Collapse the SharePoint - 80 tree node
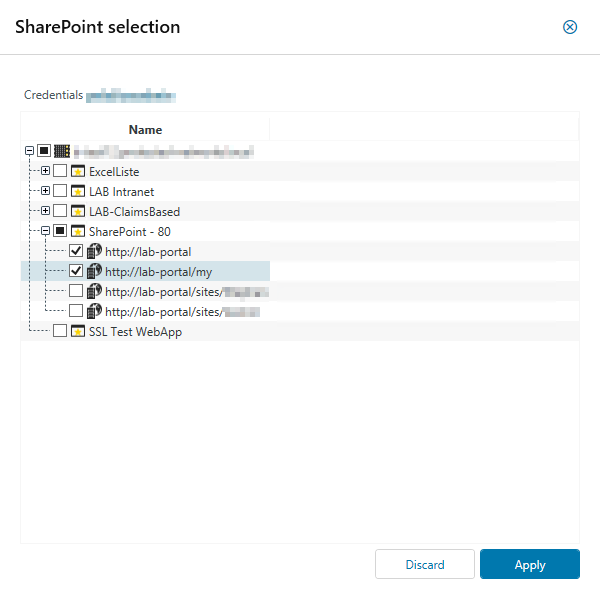 (x=45, y=231)
